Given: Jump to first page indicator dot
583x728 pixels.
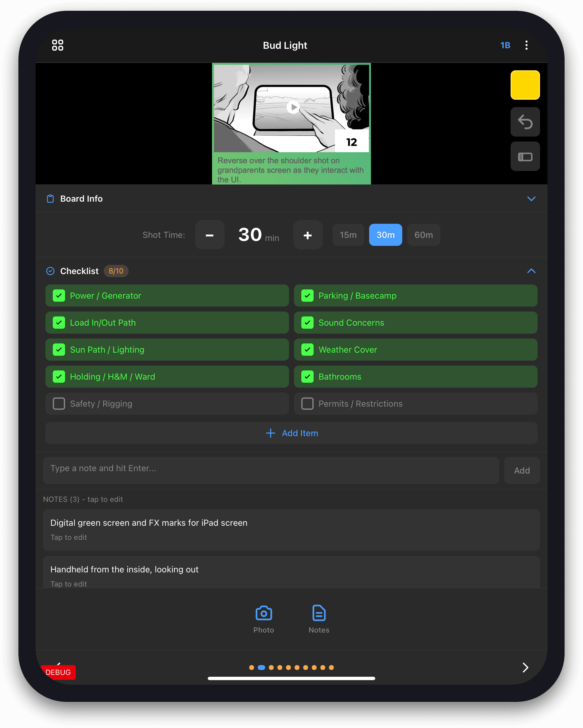Looking at the screenshot, I should click(x=252, y=668).
